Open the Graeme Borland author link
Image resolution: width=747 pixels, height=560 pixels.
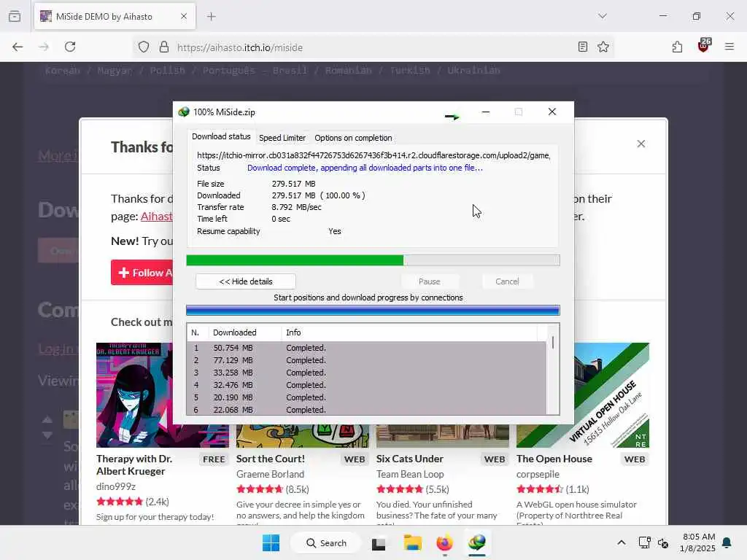[x=270, y=474]
